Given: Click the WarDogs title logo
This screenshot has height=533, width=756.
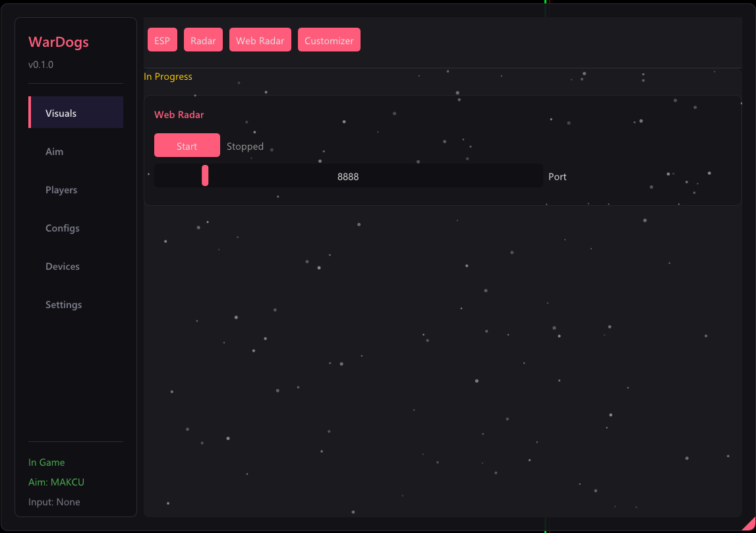Looking at the screenshot, I should click(59, 42).
